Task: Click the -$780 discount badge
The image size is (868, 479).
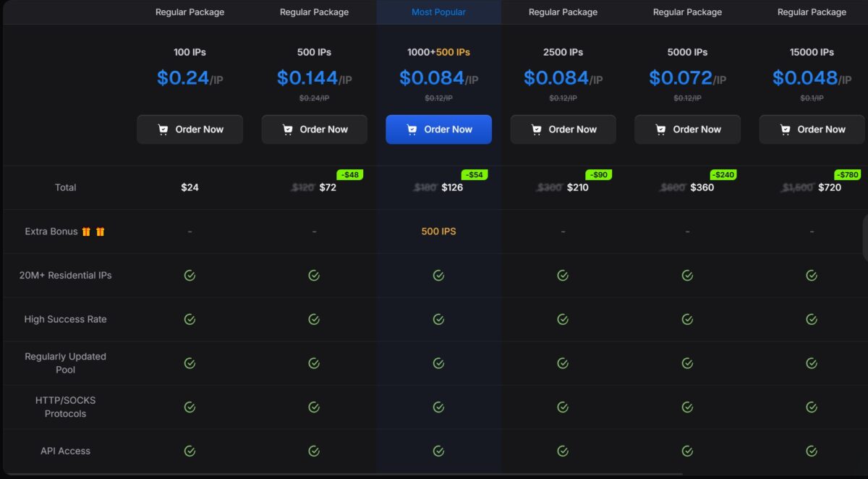Action: (x=848, y=174)
